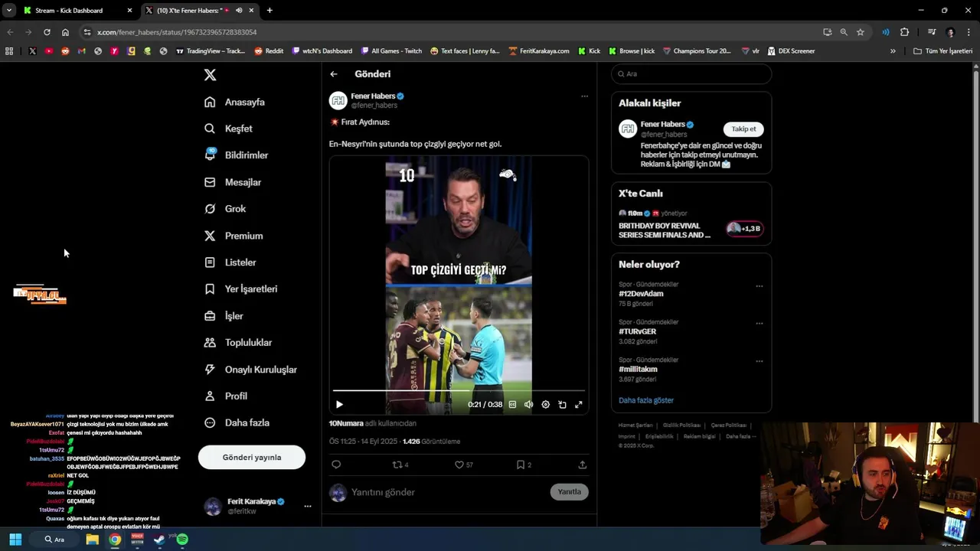Open tab search dropdown arrow
Image resolution: width=980 pixels, height=551 pixels.
pos(9,11)
